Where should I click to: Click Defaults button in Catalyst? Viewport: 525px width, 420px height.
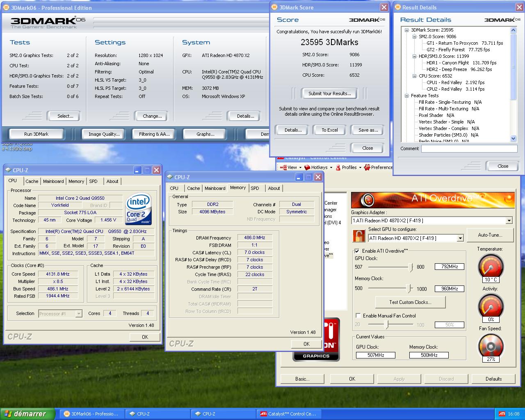coord(493,379)
